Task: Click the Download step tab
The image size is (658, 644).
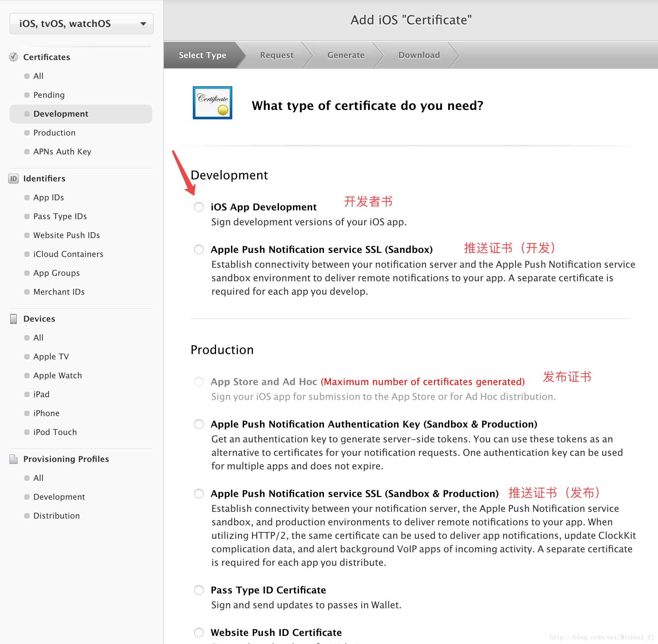Action: (x=419, y=55)
